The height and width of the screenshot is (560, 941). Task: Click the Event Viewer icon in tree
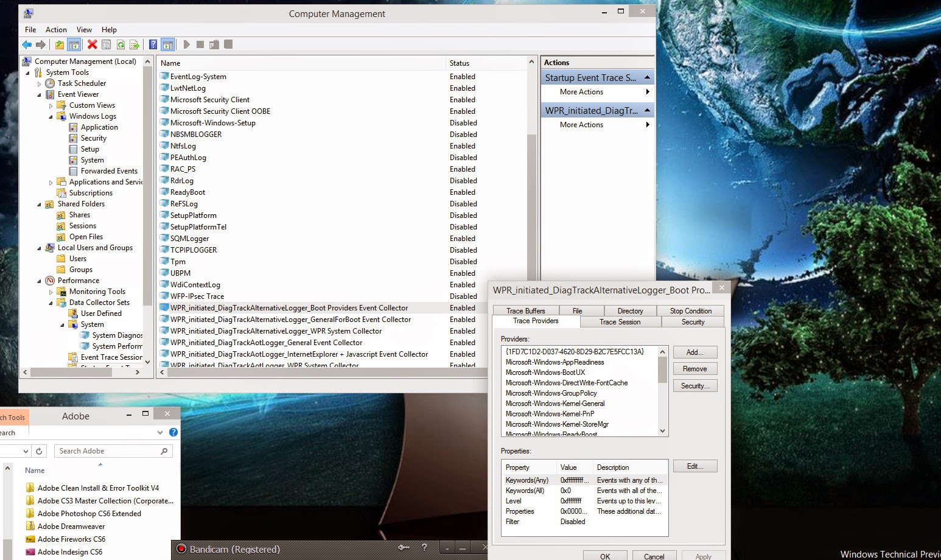click(50, 94)
